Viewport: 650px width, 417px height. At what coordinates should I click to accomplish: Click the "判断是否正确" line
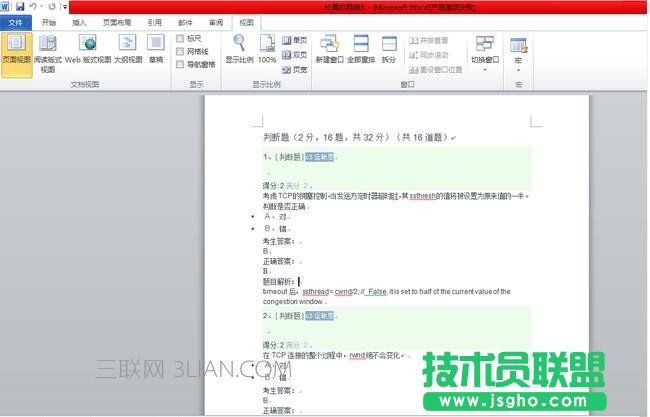click(284, 206)
